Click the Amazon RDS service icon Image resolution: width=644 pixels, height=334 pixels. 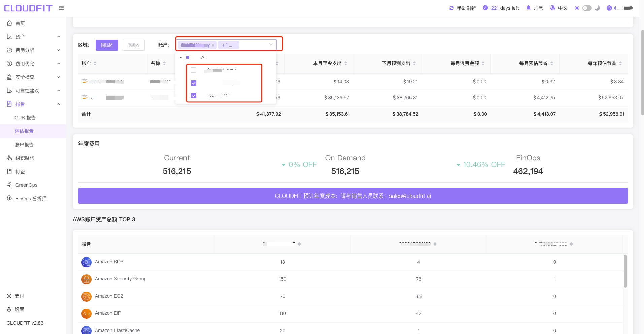click(87, 262)
